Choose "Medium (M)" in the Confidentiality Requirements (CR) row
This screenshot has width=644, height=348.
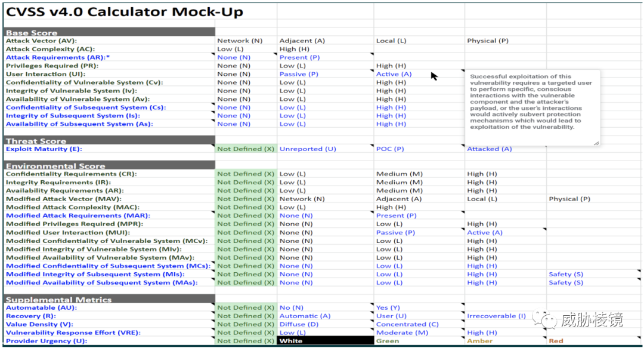pyautogui.click(x=399, y=174)
